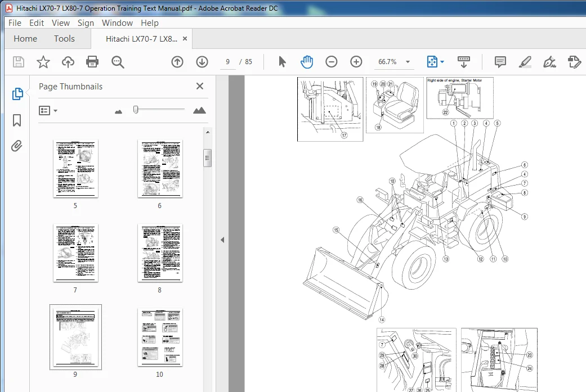Open the Find text magnifier tool

[117, 62]
